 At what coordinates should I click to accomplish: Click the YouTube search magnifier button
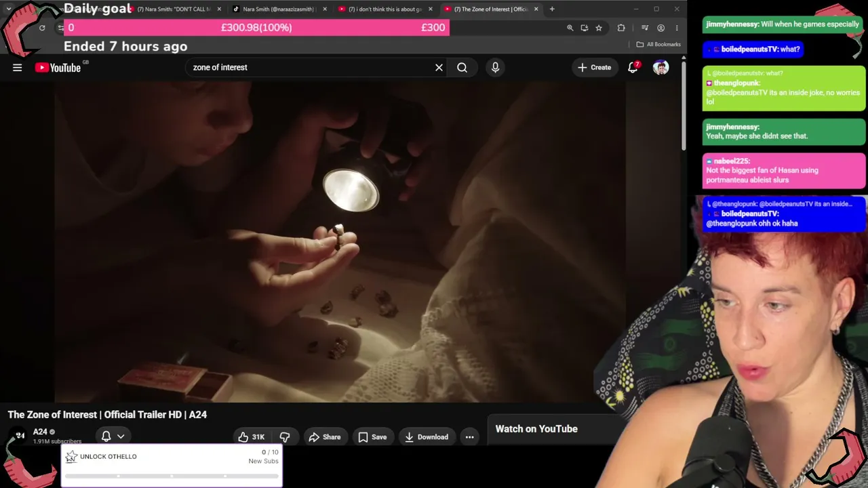[x=462, y=67]
